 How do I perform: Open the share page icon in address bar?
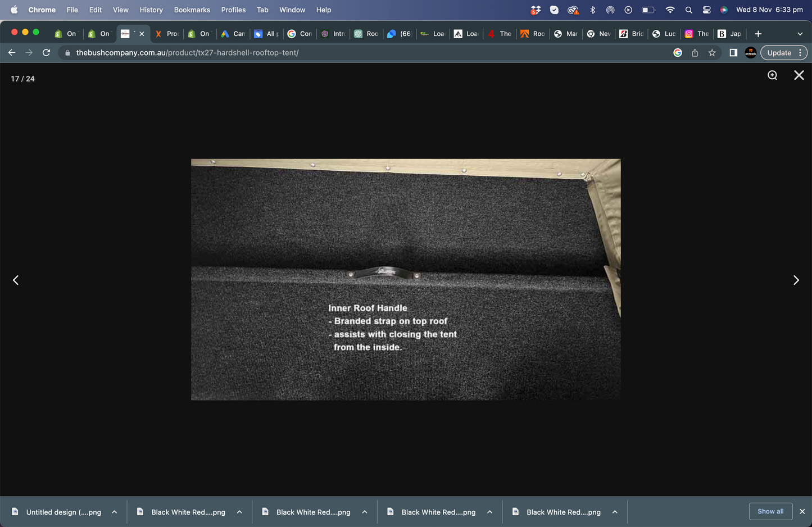(x=695, y=53)
